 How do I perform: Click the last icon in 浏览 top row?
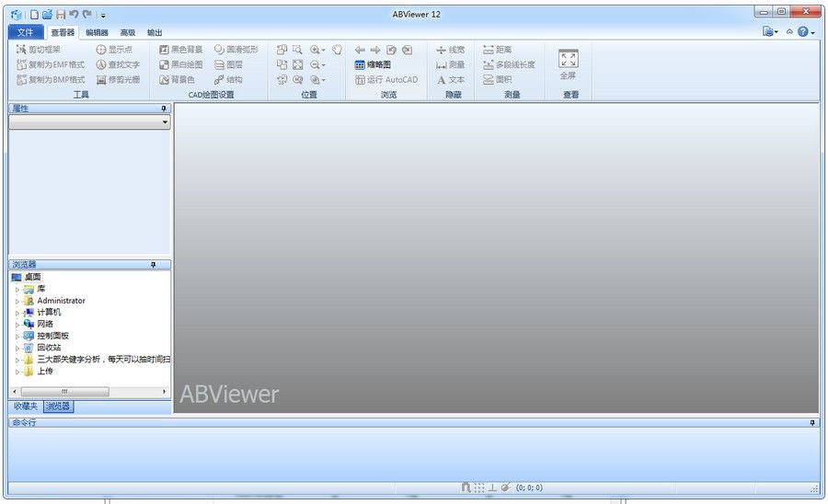(408, 50)
